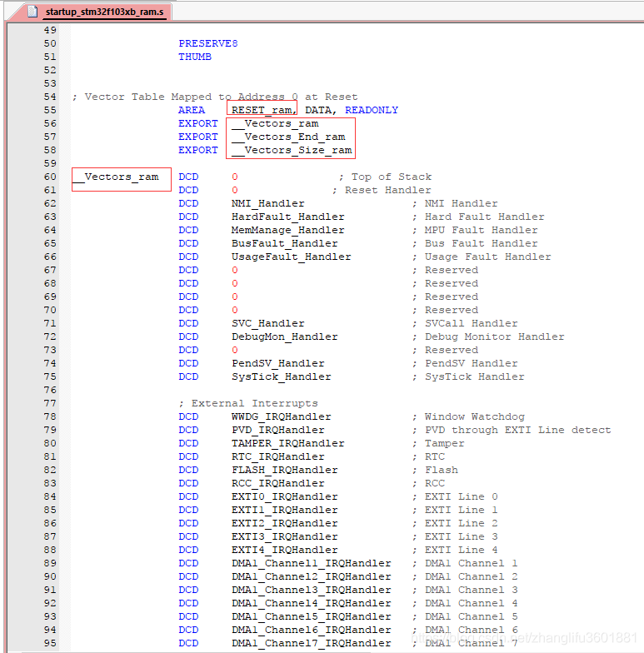Click EXTI2_IRQHandler on line 86
644x653 pixels.
(285, 523)
